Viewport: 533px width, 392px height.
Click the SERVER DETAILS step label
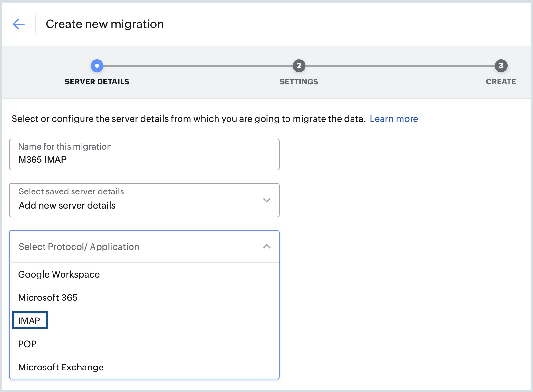point(97,82)
